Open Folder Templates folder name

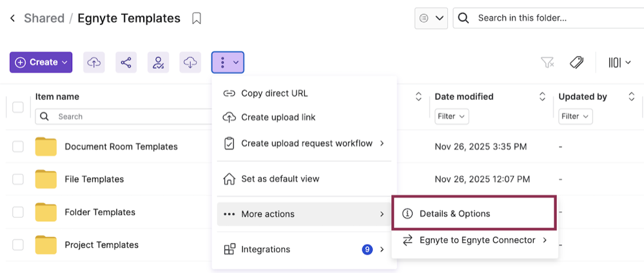(100, 212)
